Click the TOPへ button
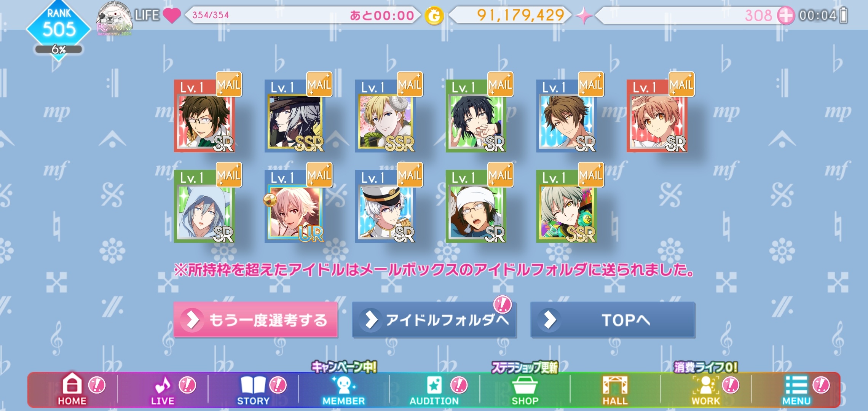Image resolution: width=868 pixels, height=411 pixels. point(613,320)
